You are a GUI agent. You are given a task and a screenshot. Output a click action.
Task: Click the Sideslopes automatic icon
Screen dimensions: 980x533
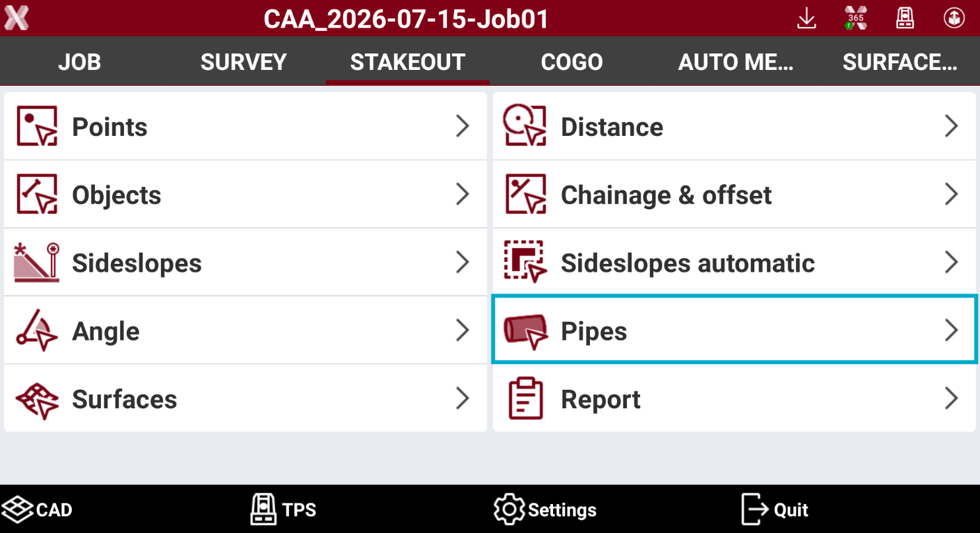[x=525, y=262]
